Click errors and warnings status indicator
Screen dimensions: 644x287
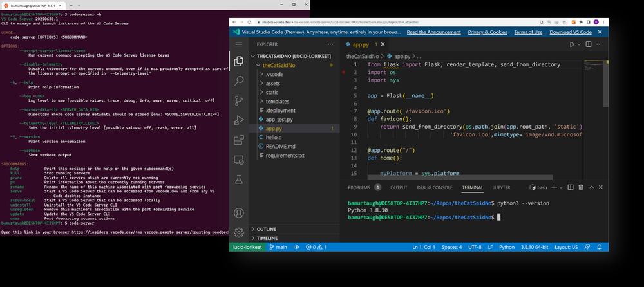316,247
